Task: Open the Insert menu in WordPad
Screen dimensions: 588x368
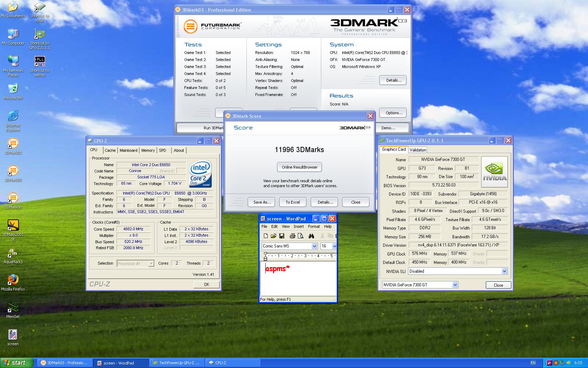Action: [299, 226]
